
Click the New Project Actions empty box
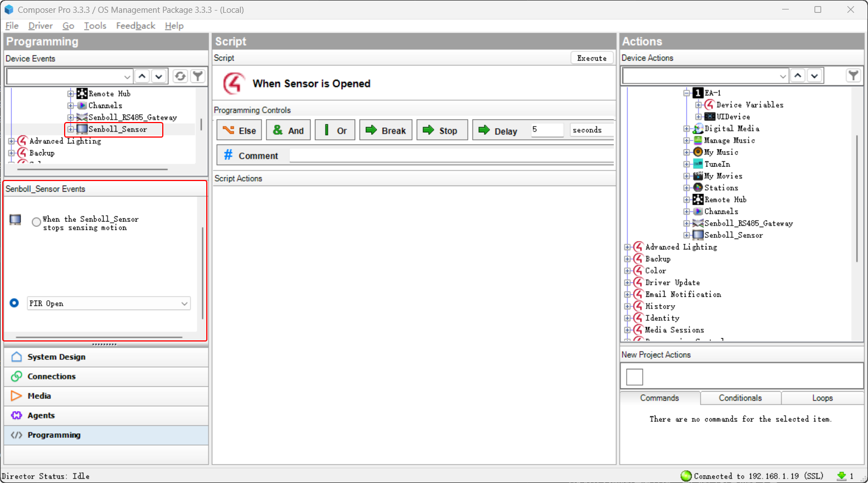634,377
